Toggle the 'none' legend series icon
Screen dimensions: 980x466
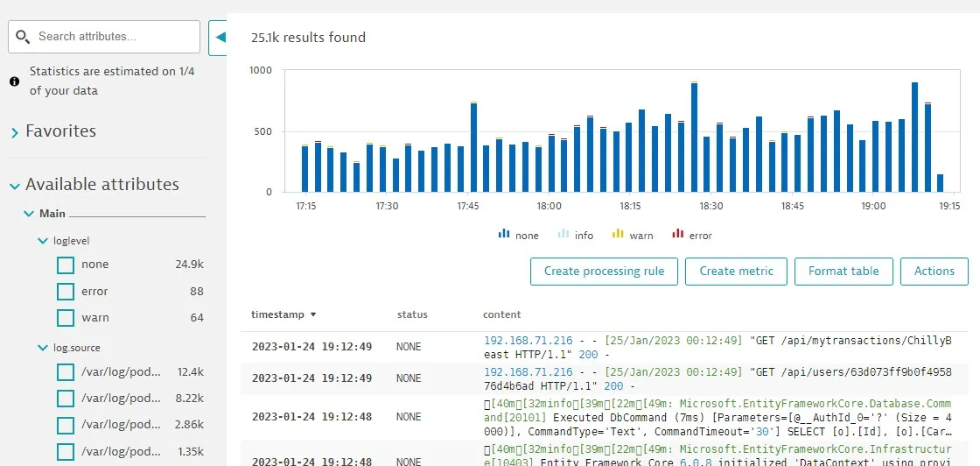504,235
